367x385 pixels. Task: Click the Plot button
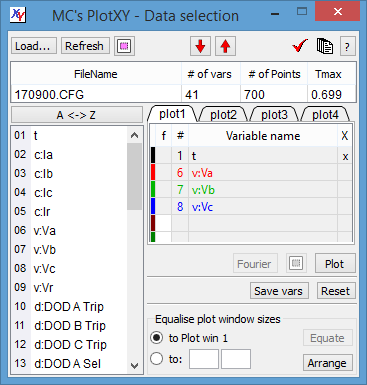(335, 264)
